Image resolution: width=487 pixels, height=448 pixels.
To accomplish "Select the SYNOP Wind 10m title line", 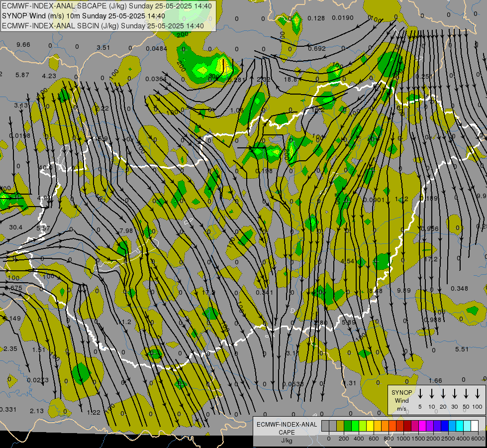I will click(83, 16).
